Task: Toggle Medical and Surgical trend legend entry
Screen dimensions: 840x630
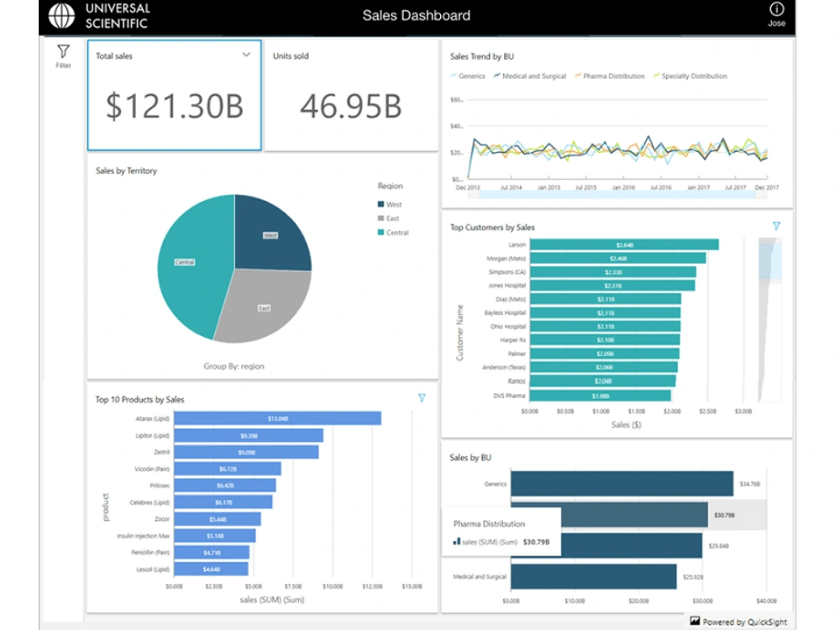Action: (530, 76)
